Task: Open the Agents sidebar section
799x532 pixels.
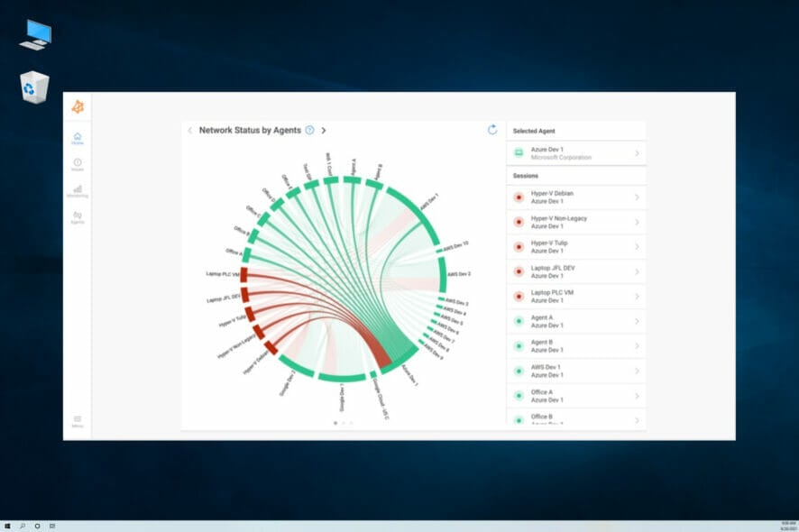Action: point(78,217)
